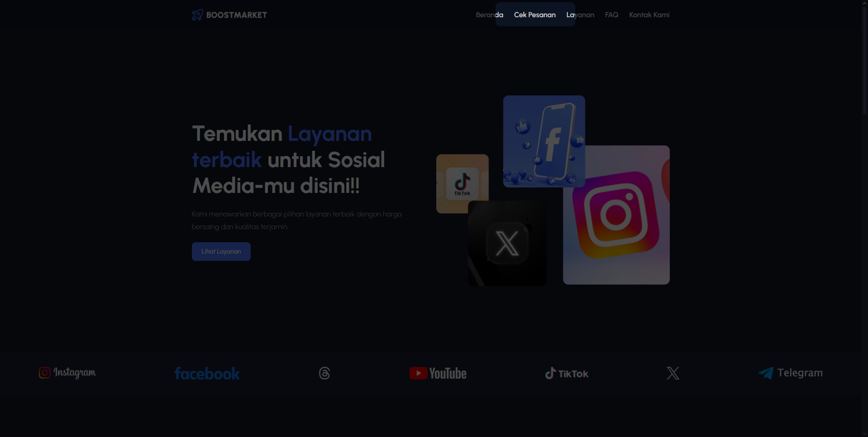Open the FAQ nav link
The image size is (868, 437).
point(611,15)
